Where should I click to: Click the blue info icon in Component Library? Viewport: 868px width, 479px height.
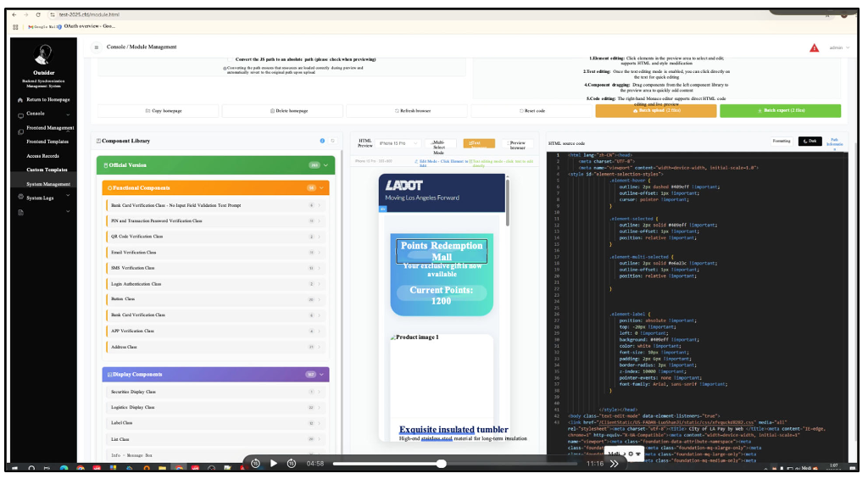tap(322, 141)
